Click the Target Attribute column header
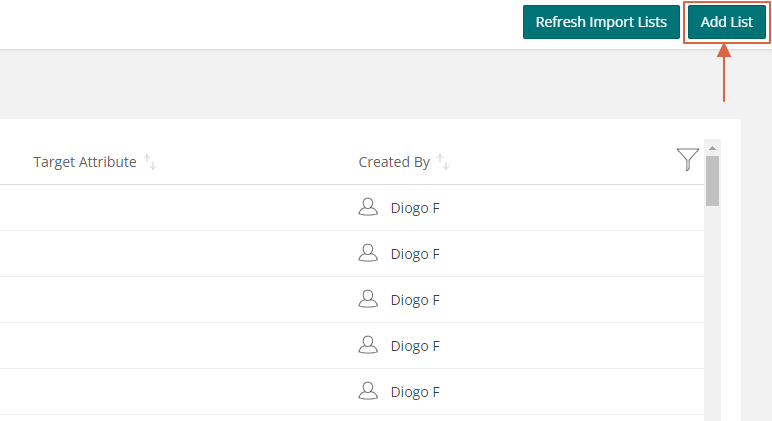The height and width of the screenshot is (421, 772). [x=85, y=162]
